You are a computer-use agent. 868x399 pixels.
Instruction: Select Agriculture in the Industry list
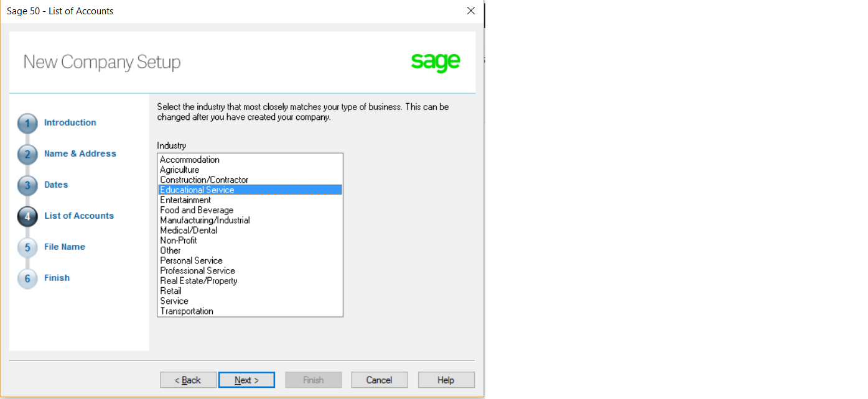(250, 170)
